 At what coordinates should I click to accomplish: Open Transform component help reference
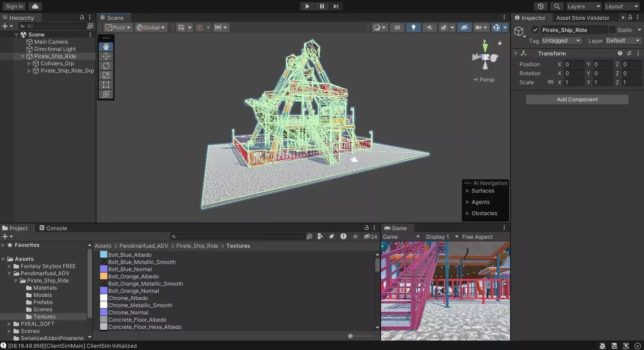pos(620,53)
